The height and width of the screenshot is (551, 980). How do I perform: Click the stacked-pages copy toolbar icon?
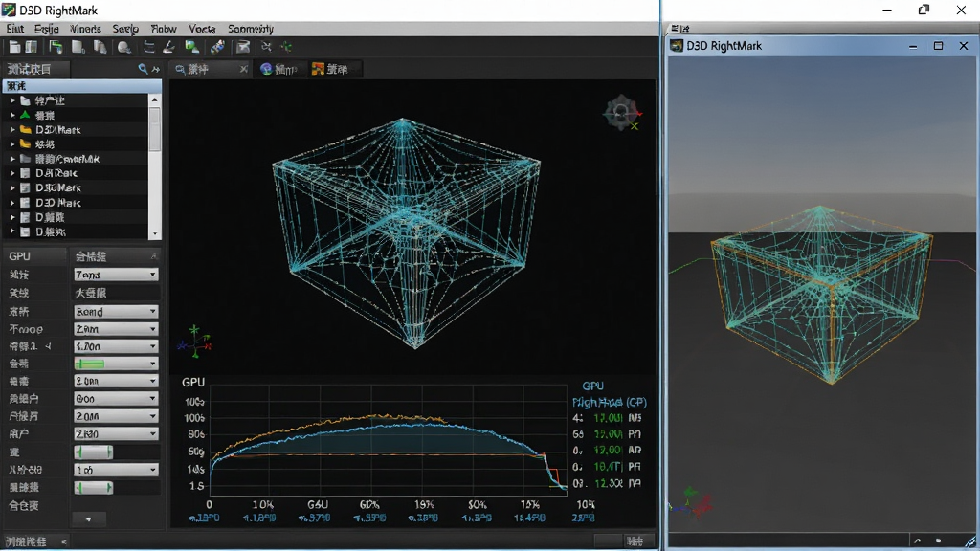100,47
